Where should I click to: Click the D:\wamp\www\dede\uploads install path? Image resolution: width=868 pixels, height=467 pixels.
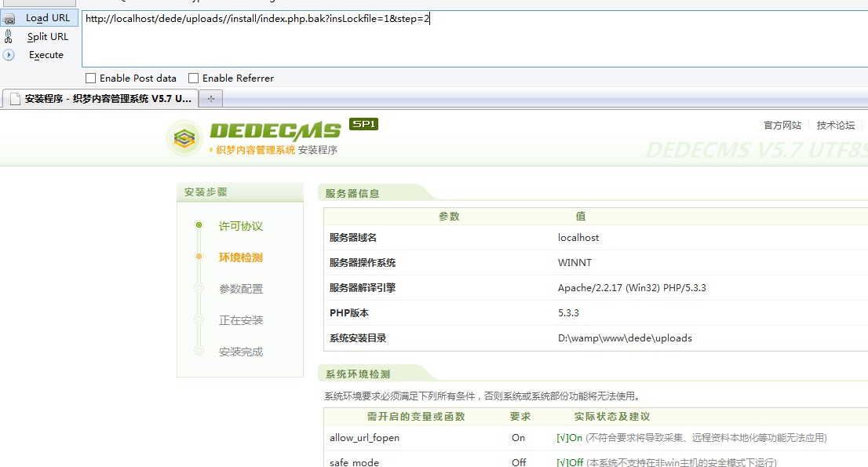coord(625,338)
